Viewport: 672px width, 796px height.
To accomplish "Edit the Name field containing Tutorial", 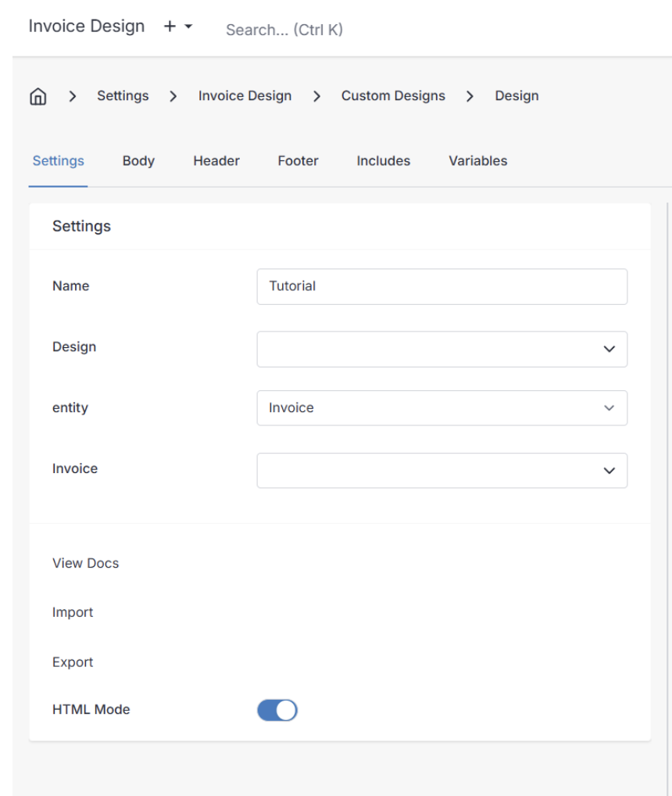I will (442, 287).
